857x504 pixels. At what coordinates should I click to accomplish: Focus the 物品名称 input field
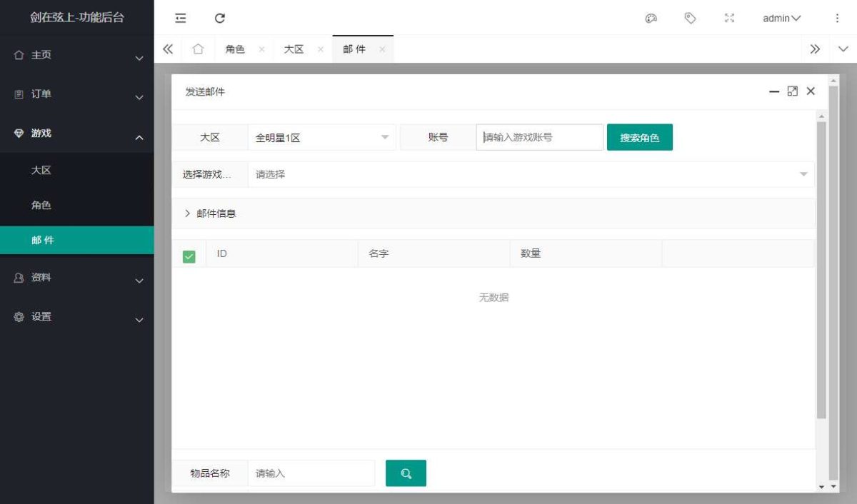tap(311, 473)
